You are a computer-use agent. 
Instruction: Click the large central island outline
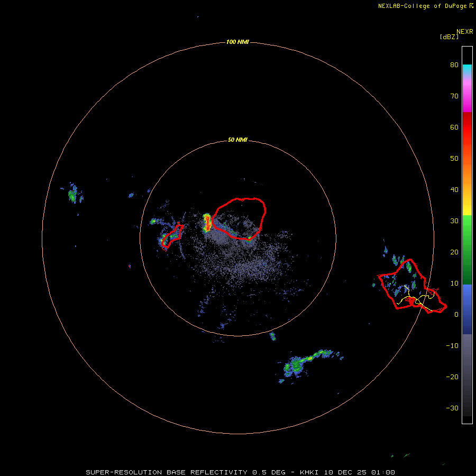pos(239,218)
